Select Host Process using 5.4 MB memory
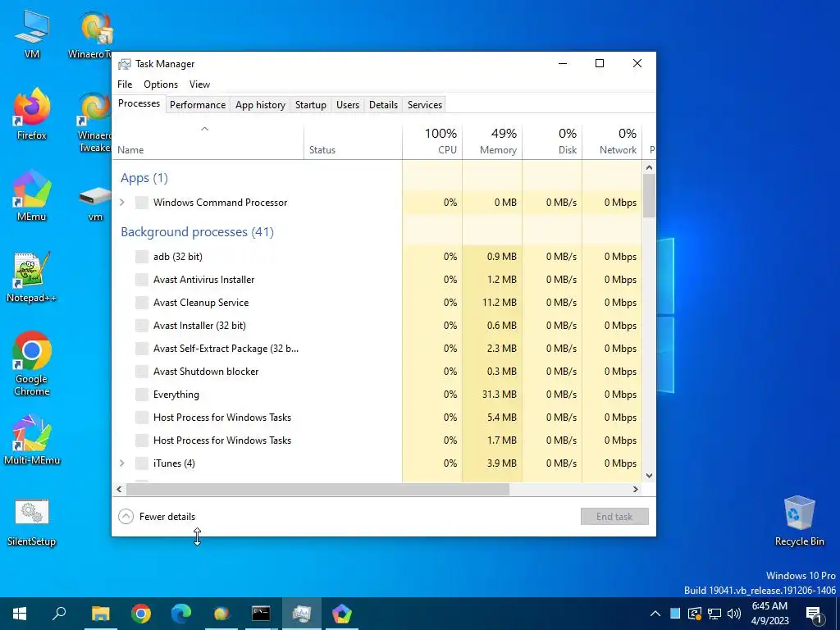This screenshot has height=630, width=840. (x=377, y=418)
